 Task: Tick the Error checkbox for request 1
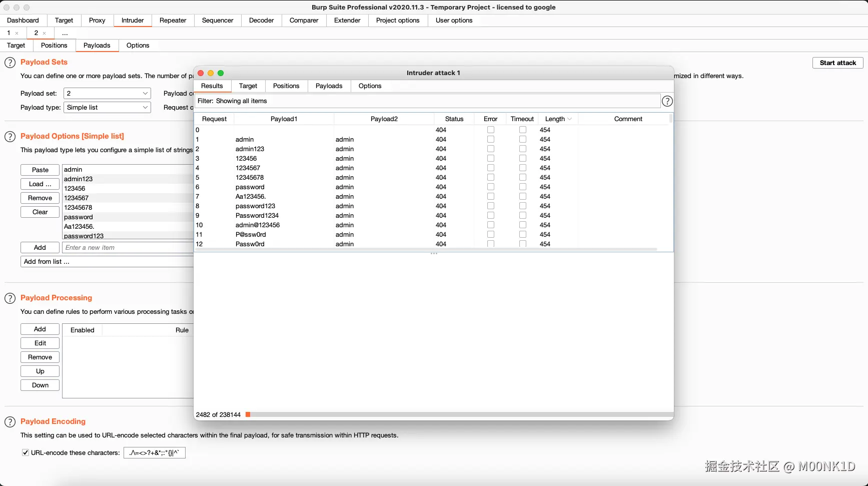pos(491,139)
